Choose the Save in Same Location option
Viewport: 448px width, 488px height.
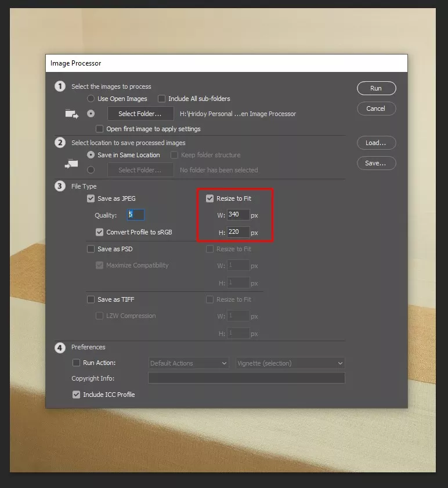(91, 155)
